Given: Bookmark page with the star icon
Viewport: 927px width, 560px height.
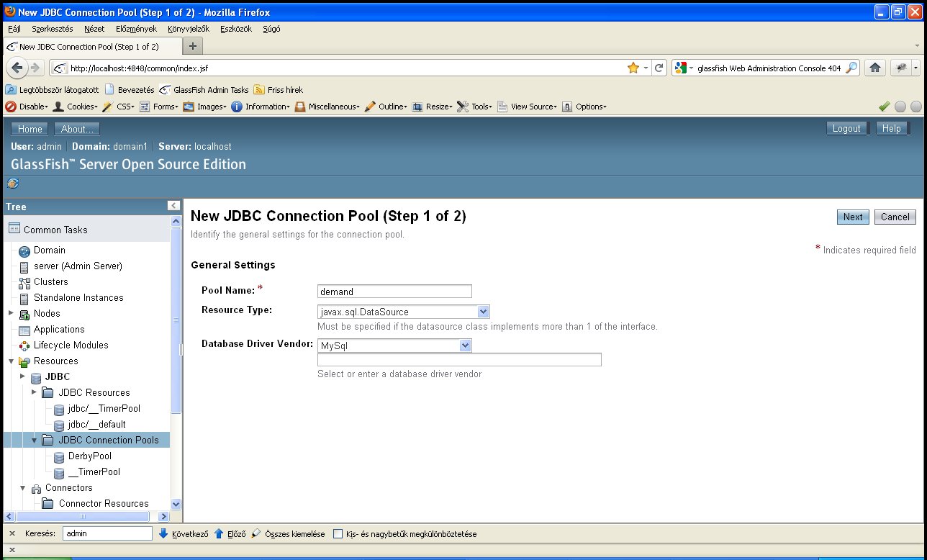Looking at the screenshot, I should point(633,68).
